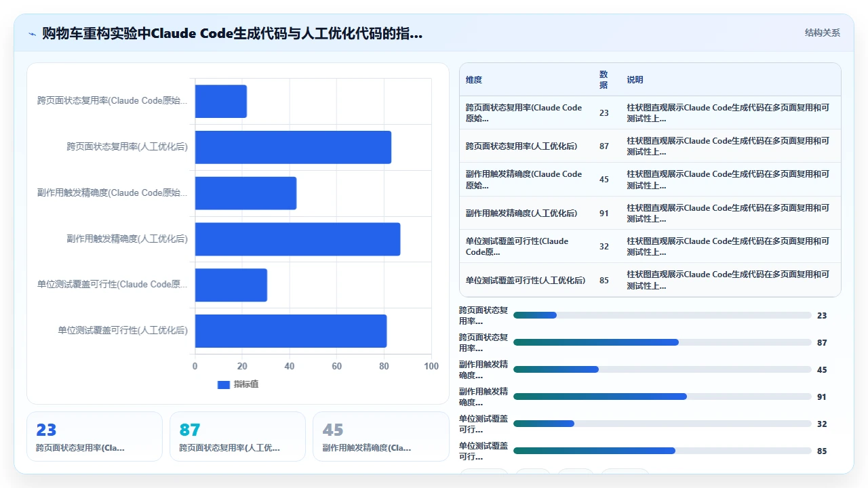The height and width of the screenshot is (488, 868).
Task: Click chart axis label 跨页面状态复用率(人工优化后)
Action: point(127,146)
